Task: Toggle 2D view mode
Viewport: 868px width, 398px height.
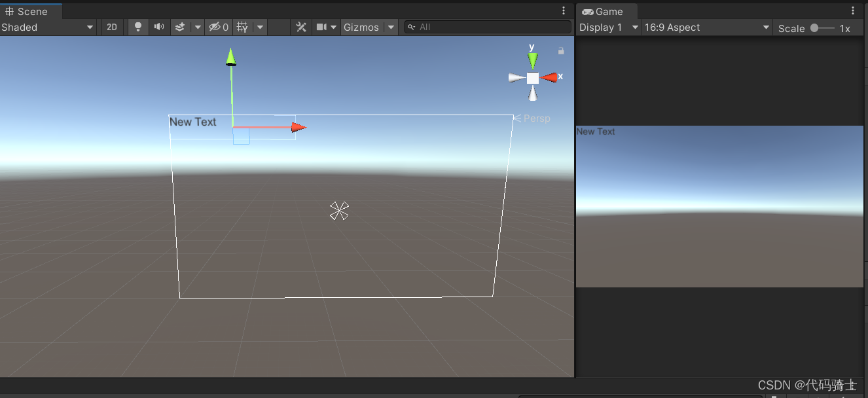Action: (112, 27)
